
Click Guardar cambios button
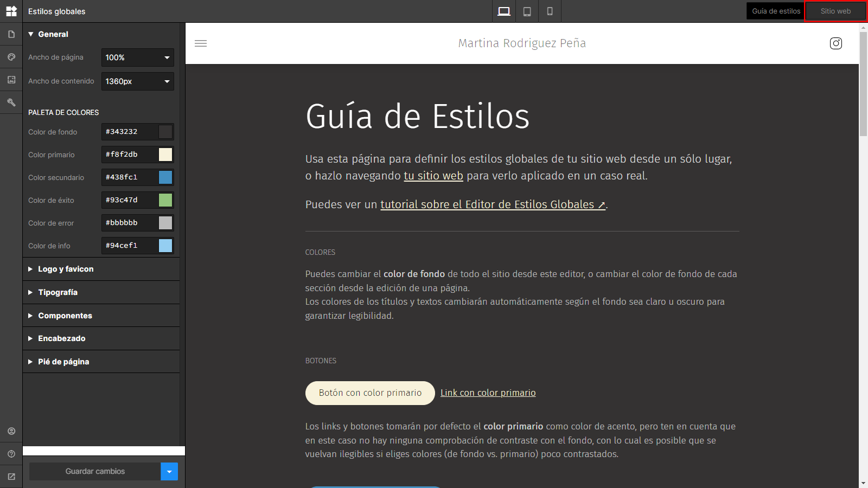pyautogui.click(x=95, y=472)
